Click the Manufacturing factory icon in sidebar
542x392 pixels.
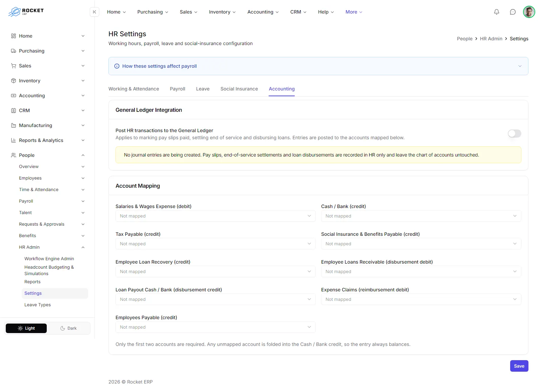14,125
